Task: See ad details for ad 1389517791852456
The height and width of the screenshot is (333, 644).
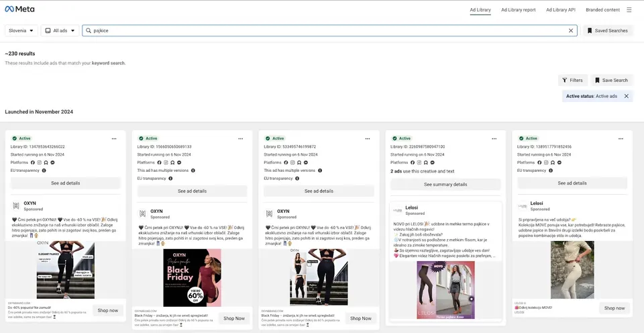Action: coord(572,183)
